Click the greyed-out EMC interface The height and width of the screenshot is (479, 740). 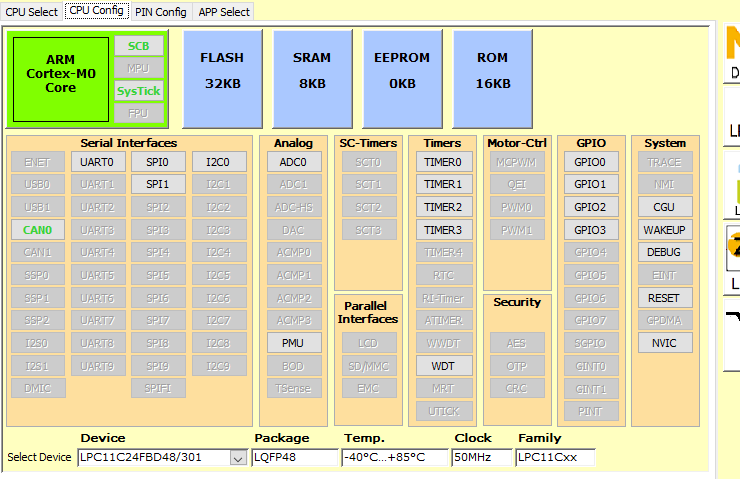369,388
